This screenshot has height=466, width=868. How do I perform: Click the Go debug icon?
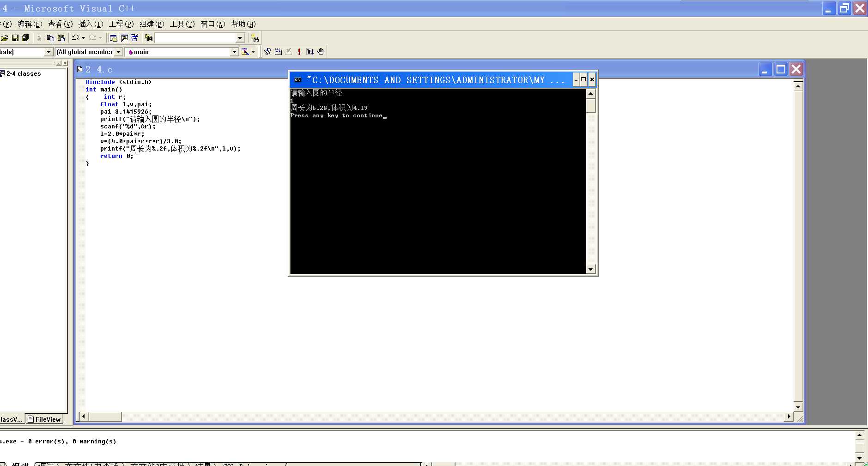(x=310, y=52)
